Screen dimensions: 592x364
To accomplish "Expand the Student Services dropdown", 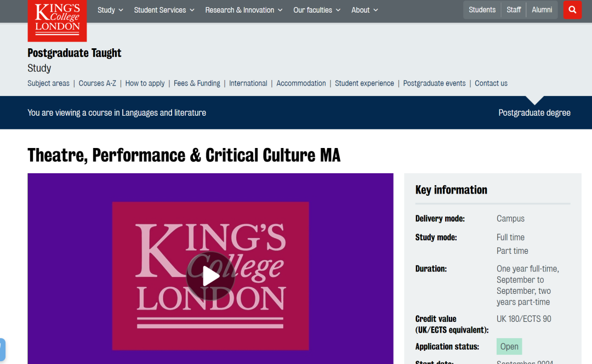I will [x=164, y=10].
